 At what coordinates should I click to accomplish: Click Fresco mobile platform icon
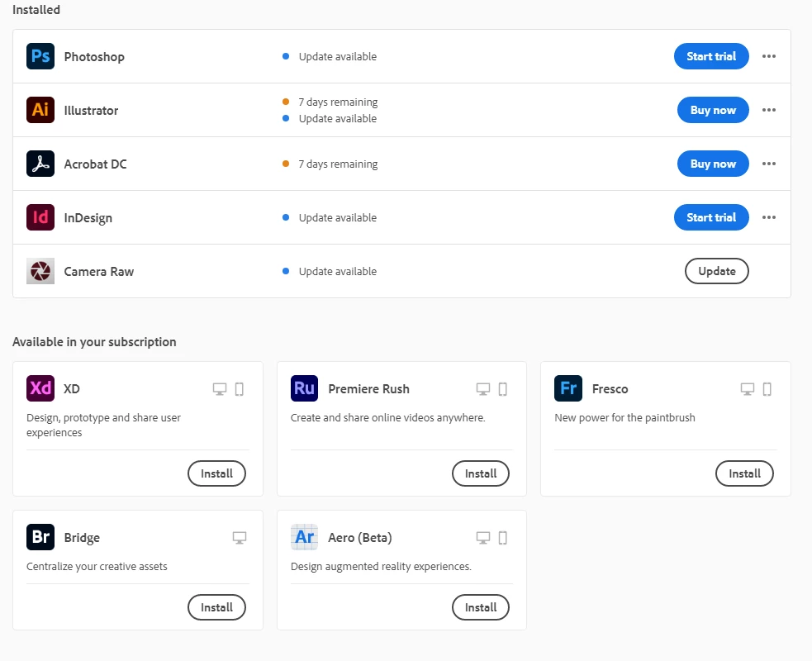pos(767,389)
